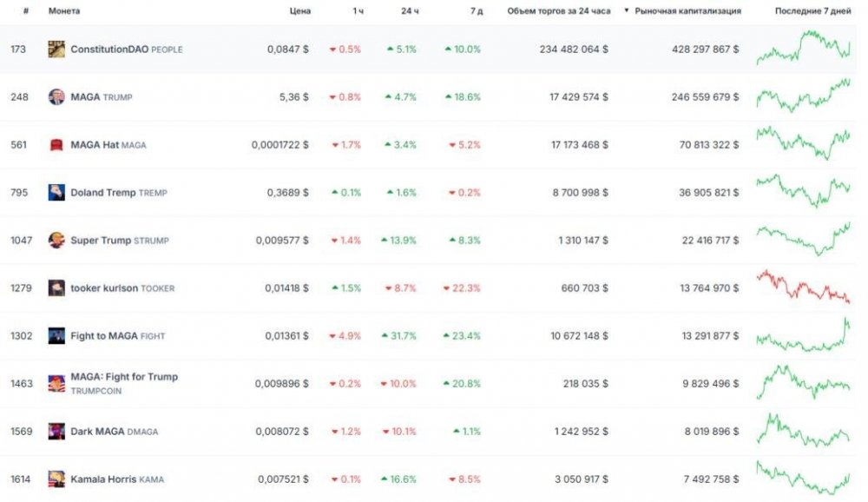Open the Super Trump coin link
Image resolution: width=868 pixels, height=502 pixels.
click(x=101, y=241)
